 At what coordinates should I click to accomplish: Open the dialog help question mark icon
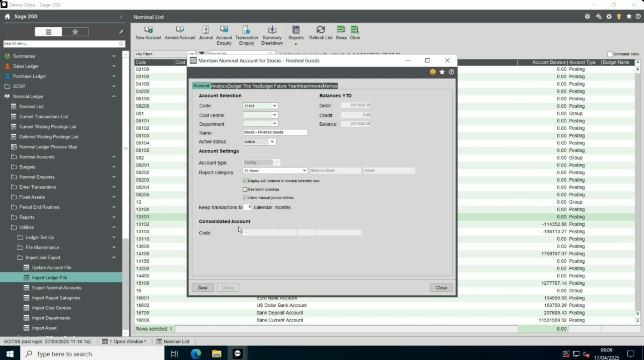tap(452, 72)
